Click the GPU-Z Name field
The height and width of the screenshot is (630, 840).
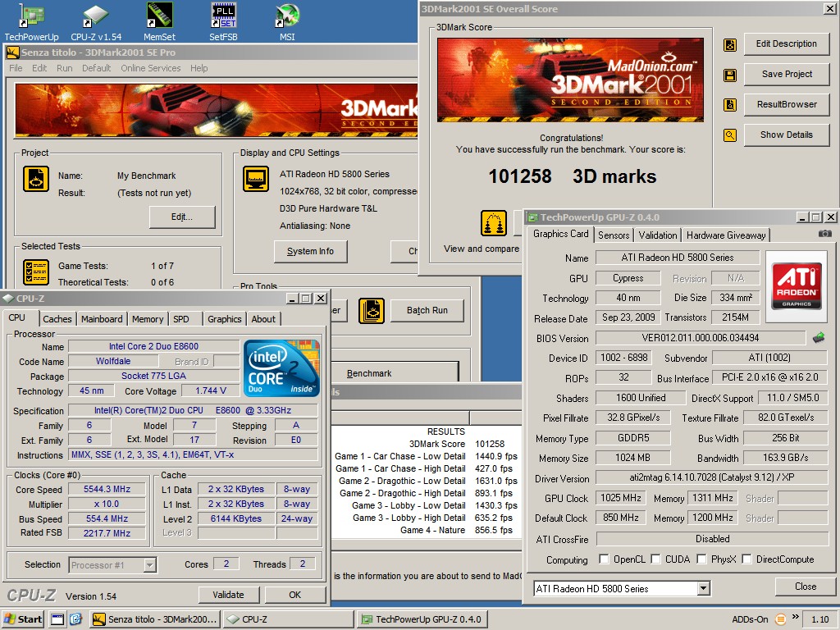(677, 258)
